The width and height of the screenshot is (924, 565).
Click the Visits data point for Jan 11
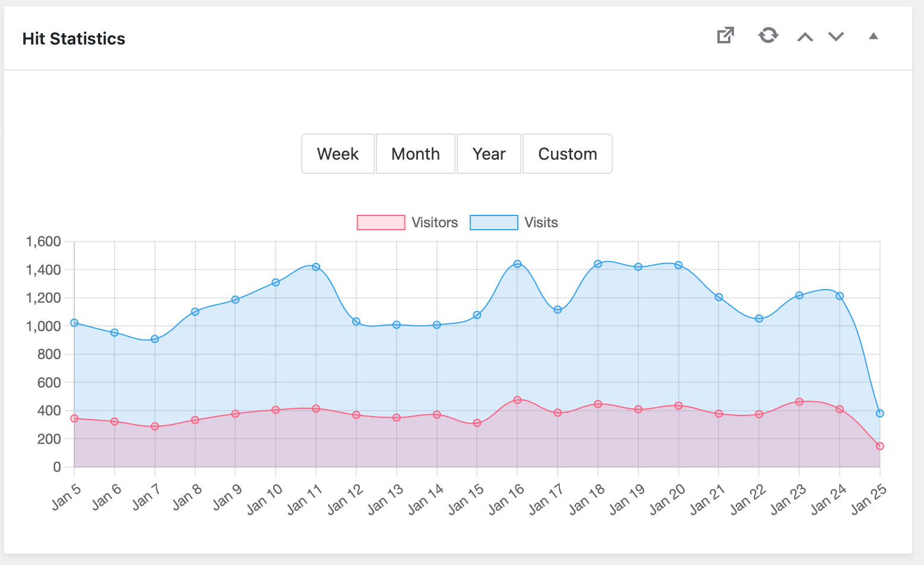(316, 267)
